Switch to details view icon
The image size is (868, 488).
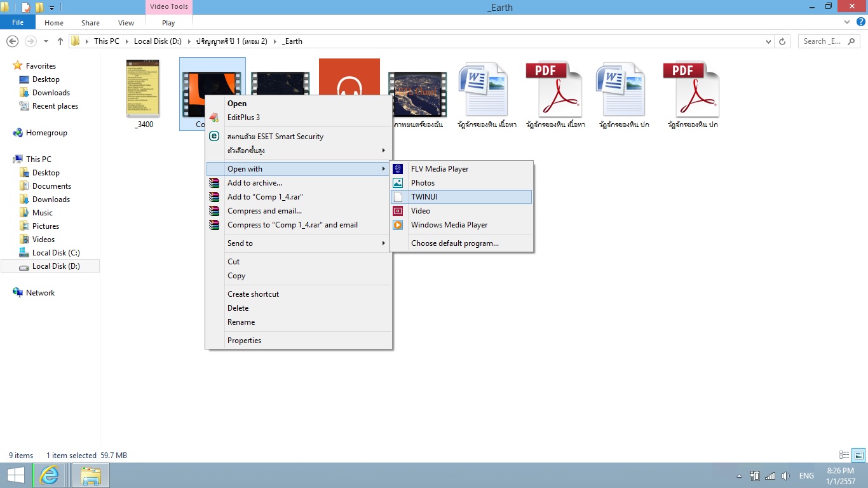click(x=844, y=455)
